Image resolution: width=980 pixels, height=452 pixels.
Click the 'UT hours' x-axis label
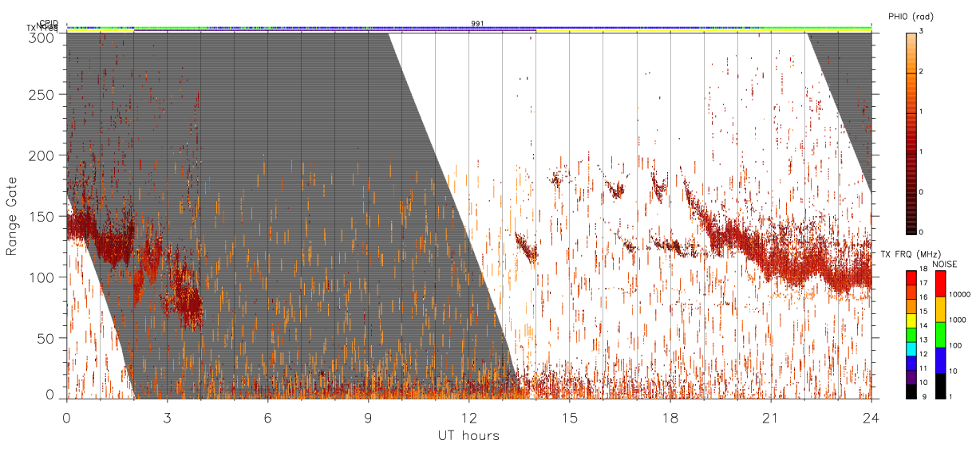click(468, 435)
